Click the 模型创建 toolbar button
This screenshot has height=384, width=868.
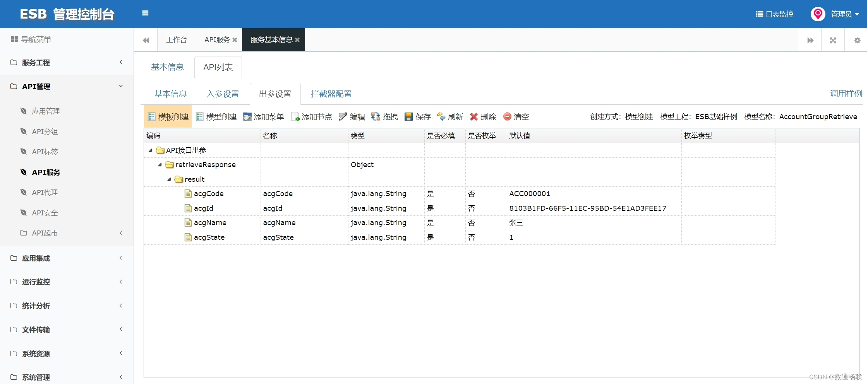[216, 117]
